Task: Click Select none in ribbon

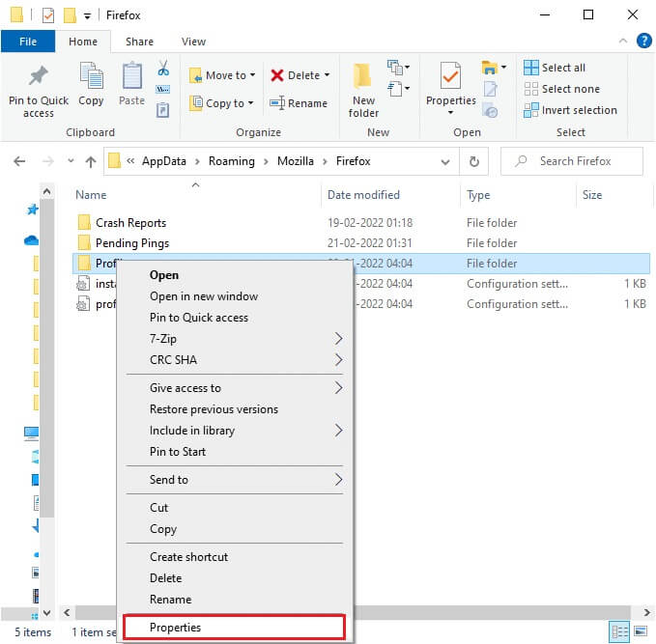Action: [561, 89]
